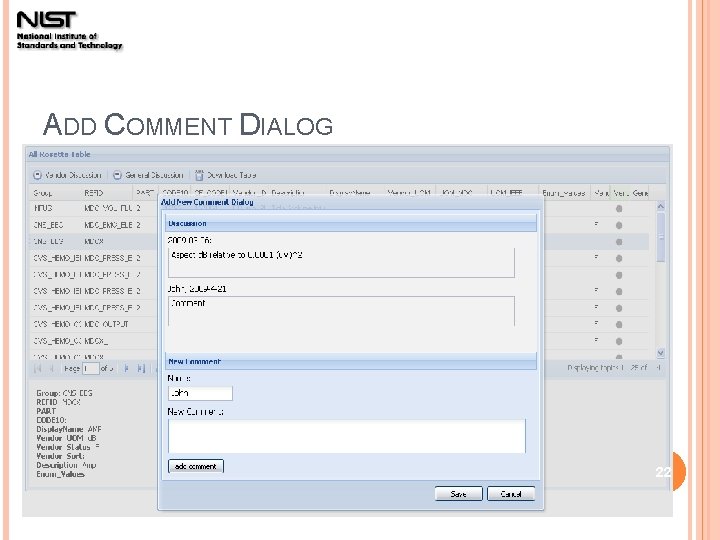Click the General Discussion toolbar icon

click(x=117, y=175)
